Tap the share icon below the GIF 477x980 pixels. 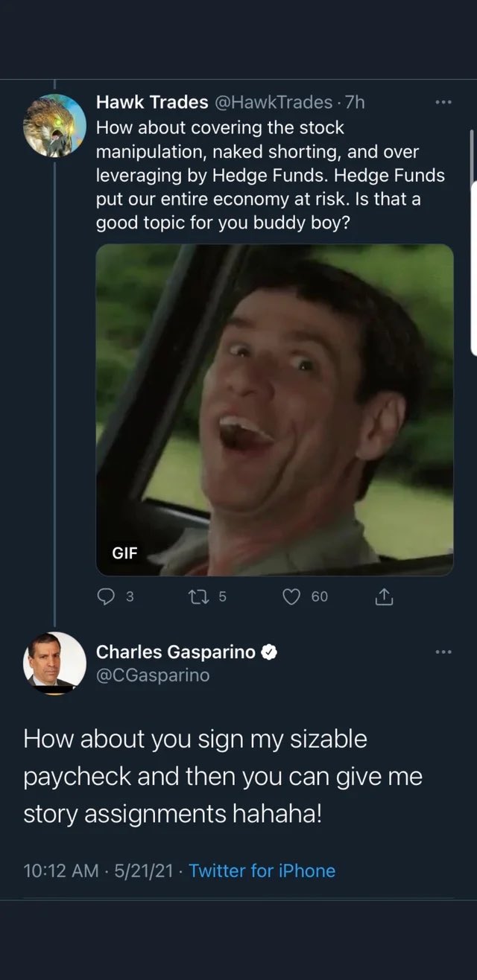coord(383,596)
